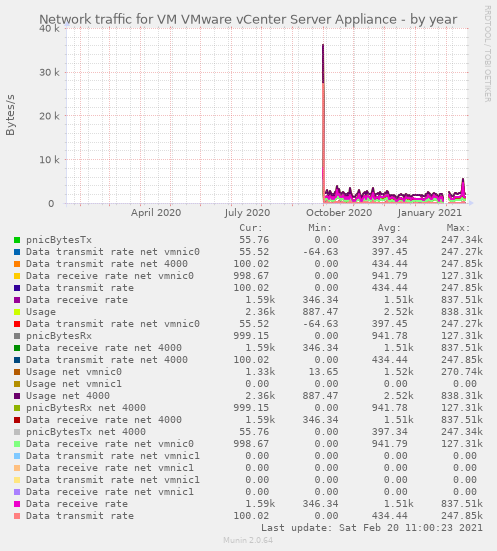This screenshot has width=497, height=551.
Task: Click the 1.33k current value for Usage net vmnic0
Action: (260, 372)
